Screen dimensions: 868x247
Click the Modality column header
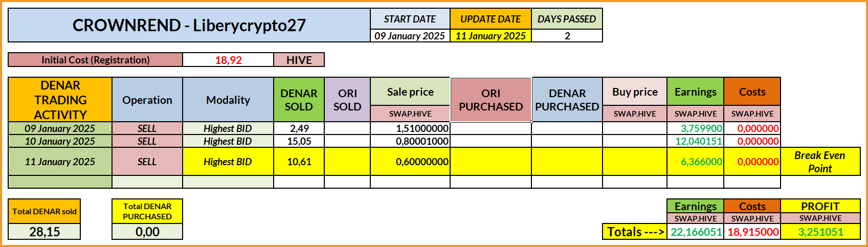[x=228, y=100]
